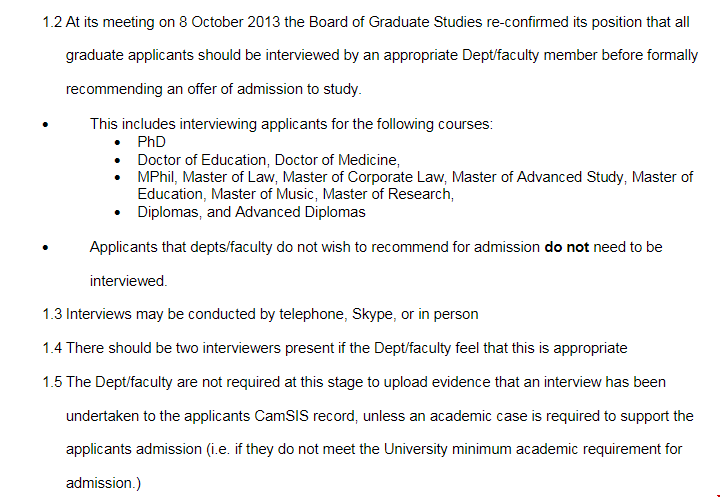720x497 pixels.
Task: Place cursor on "PhD" list item
Action: pos(151,142)
